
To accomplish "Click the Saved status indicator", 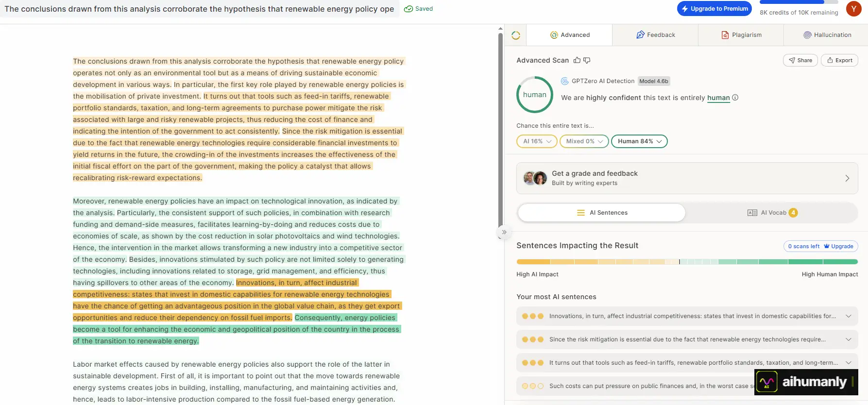I will [419, 9].
